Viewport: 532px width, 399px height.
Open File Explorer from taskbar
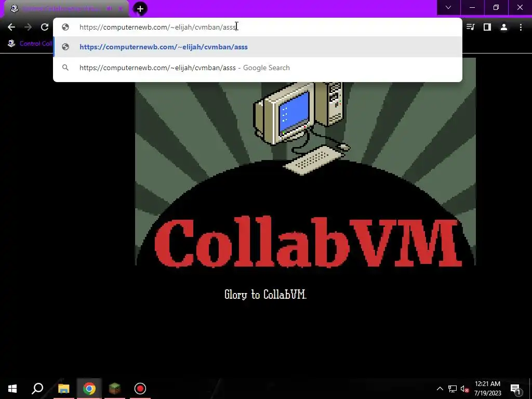pyautogui.click(x=63, y=389)
